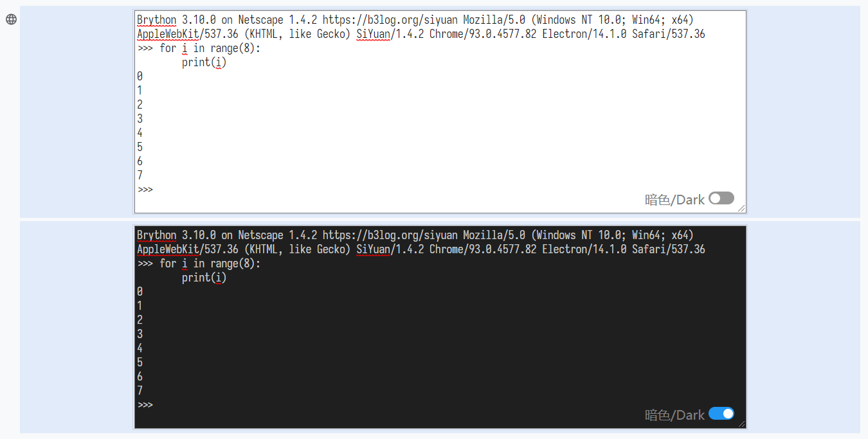Click the globe icon in the left sidebar
The image size is (868, 439).
[10, 19]
